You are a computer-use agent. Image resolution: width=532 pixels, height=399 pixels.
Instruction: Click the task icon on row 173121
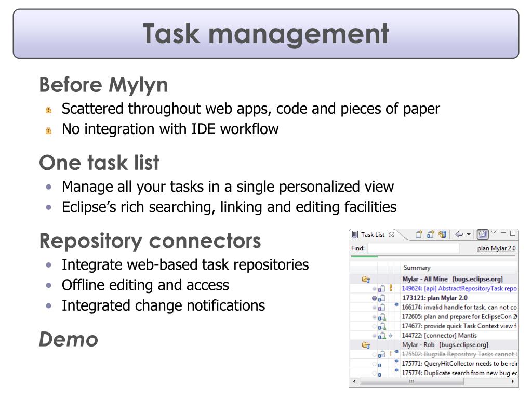382,298
